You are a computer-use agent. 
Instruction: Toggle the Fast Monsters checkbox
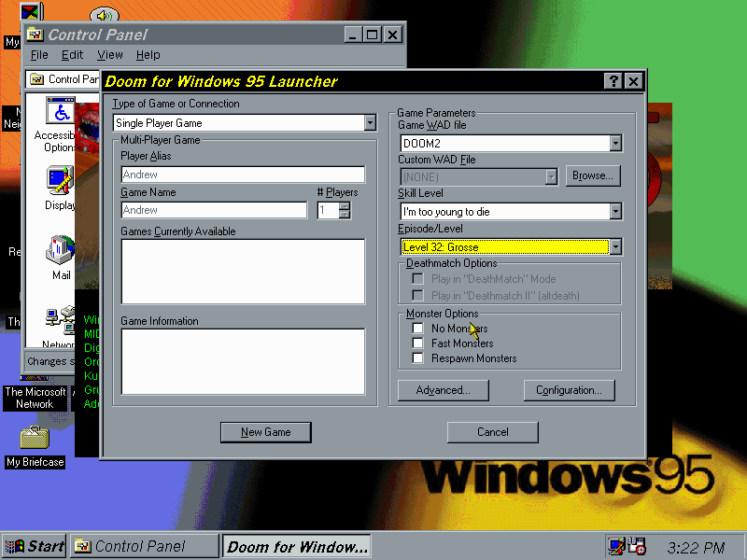click(x=417, y=343)
